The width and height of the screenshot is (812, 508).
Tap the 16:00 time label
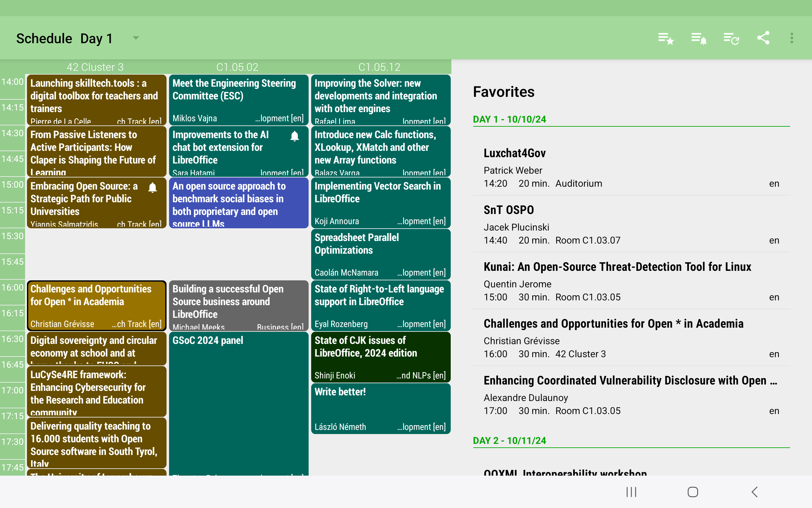(x=12, y=287)
